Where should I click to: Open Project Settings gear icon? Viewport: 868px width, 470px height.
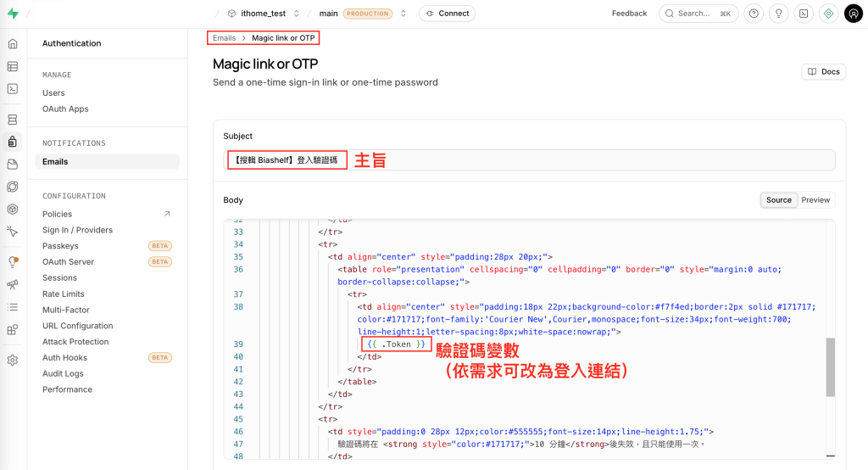pyautogui.click(x=13, y=361)
